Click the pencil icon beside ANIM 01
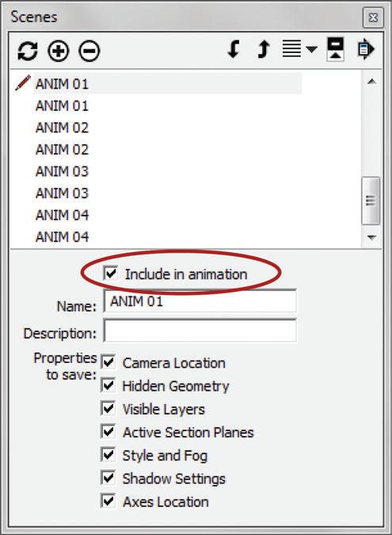Viewport: 392px width, 535px height. pos(23,83)
